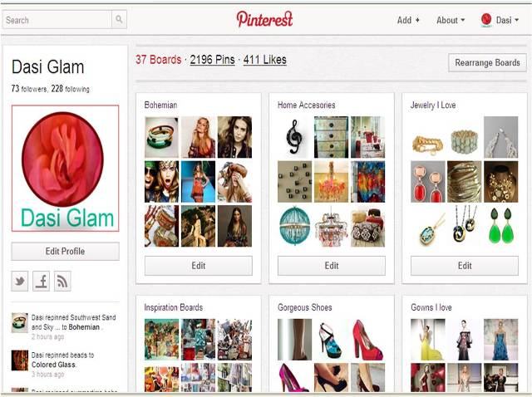Open the Facebook profile icon
532x397 pixels.
(41, 281)
